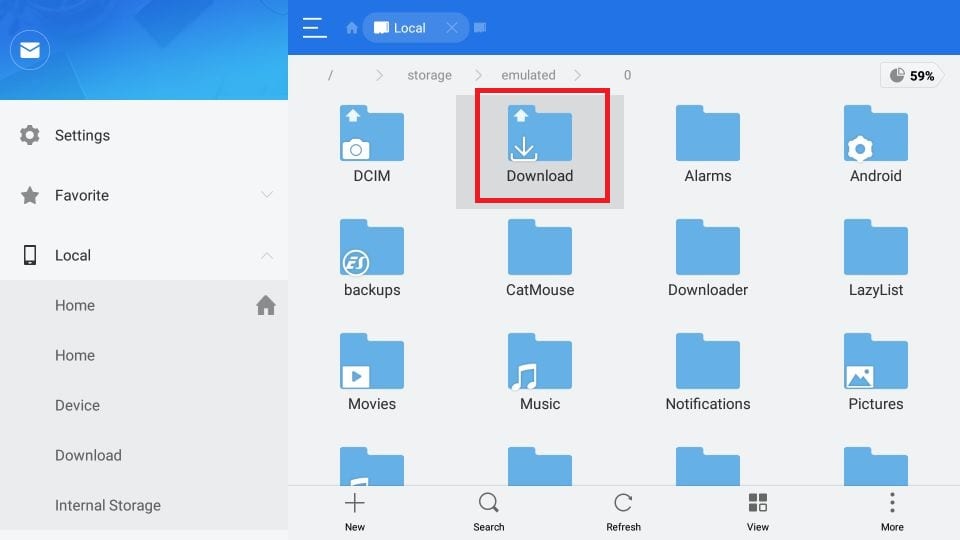Screen dimensions: 960x540
Task: Change the View layout
Action: click(757, 512)
